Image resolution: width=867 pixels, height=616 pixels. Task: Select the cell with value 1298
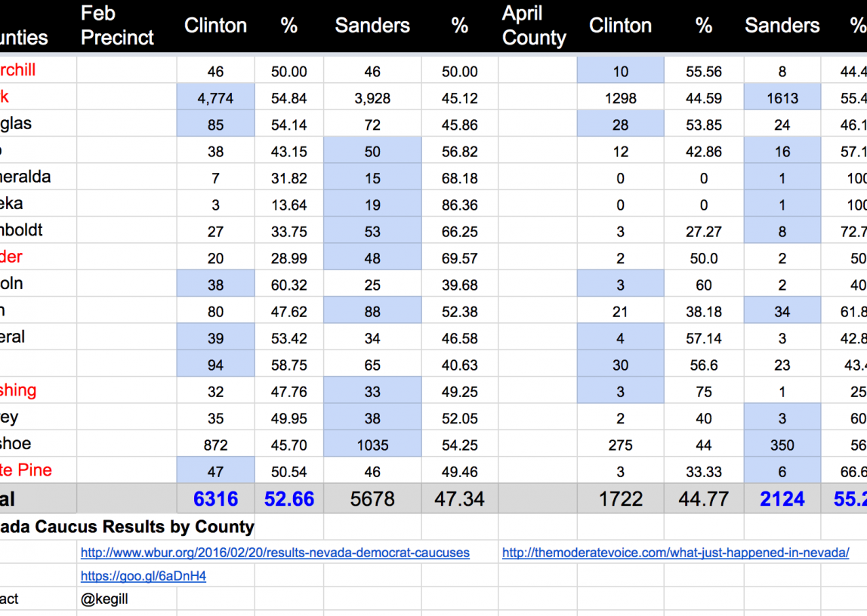[620, 98]
